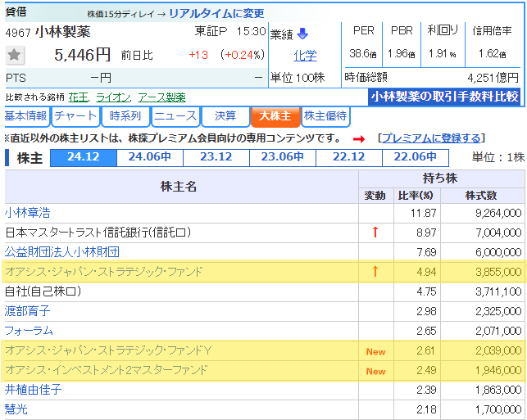This screenshot has height=420, width=527.
Task: Click the PBR value 1.96倍
Action: tap(402, 53)
